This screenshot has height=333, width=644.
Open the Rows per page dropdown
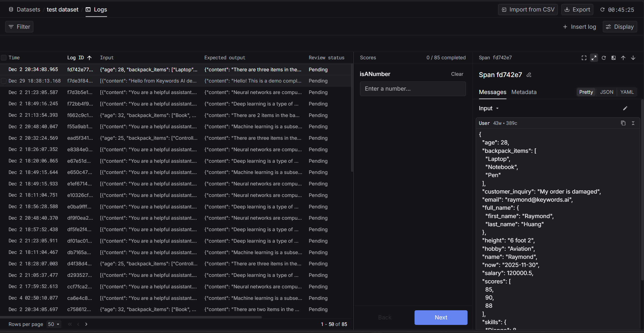tap(54, 324)
